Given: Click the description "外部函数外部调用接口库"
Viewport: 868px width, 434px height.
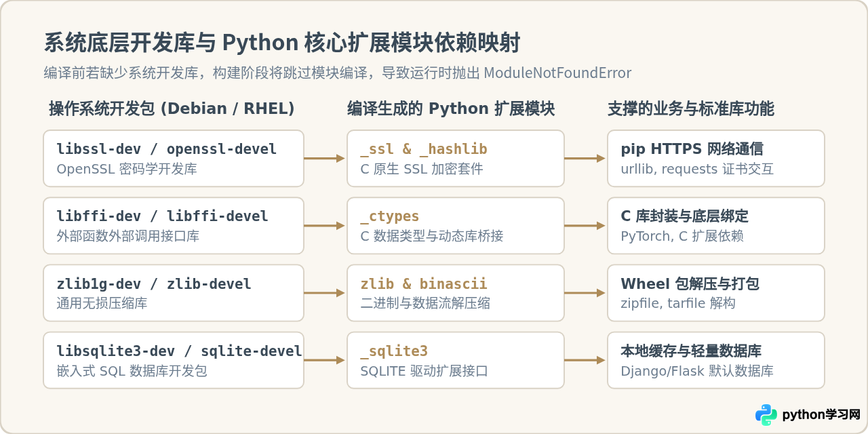Looking at the screenshot, I should (128, 236).
